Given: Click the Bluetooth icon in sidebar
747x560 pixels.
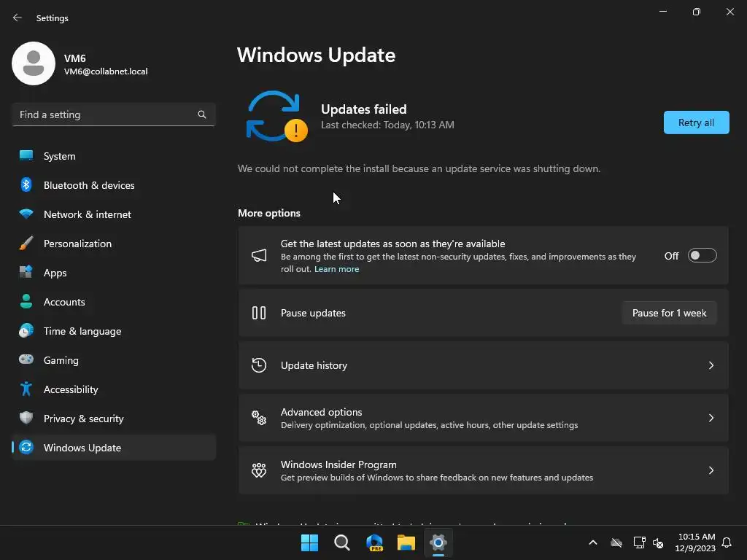Looking at the screenshot, I should pyautogui.click(x=26, y=184).
